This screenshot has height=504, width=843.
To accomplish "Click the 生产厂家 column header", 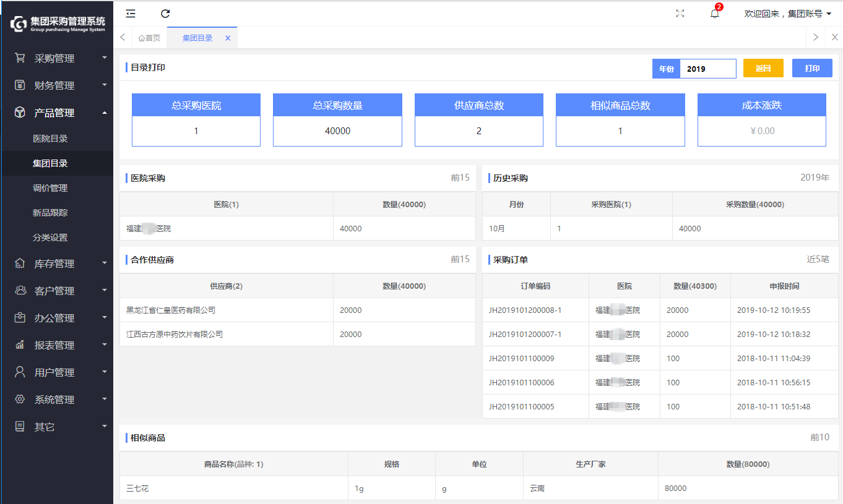I will [x=590, y=464].
